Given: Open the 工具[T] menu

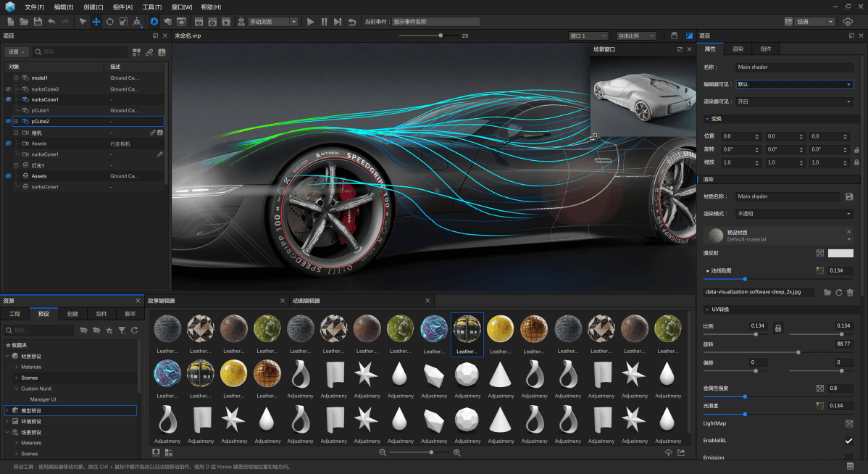Looking at the screenshot, I should click(152, 7).
